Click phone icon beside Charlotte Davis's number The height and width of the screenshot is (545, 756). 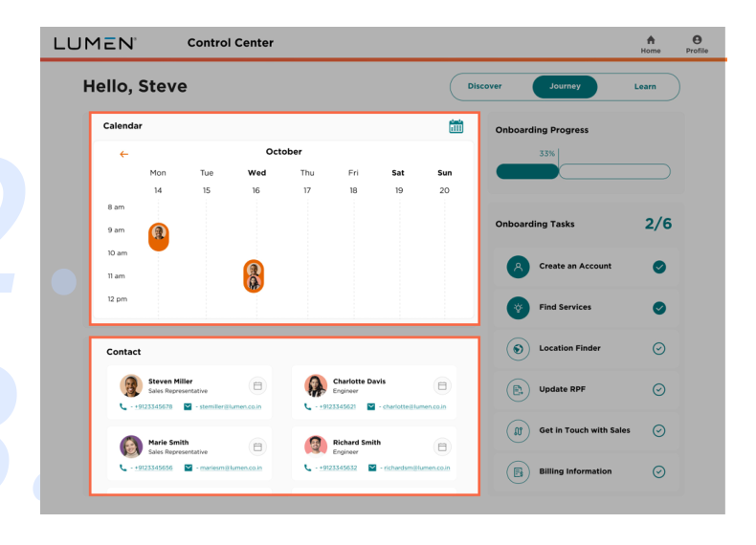tap(307, 406)
